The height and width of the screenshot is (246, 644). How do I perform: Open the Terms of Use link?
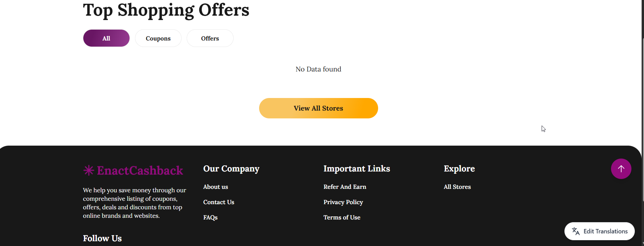[x=342, y=217]
